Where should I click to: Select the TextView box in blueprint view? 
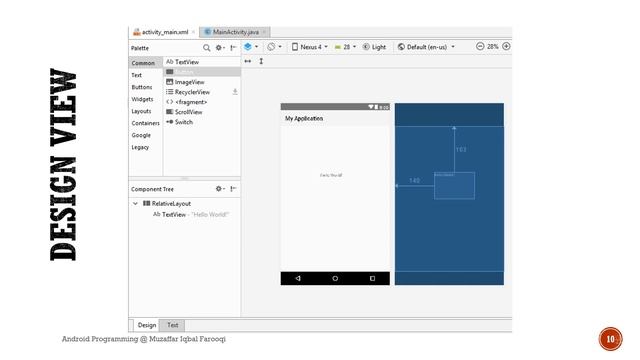click(454, 186)
